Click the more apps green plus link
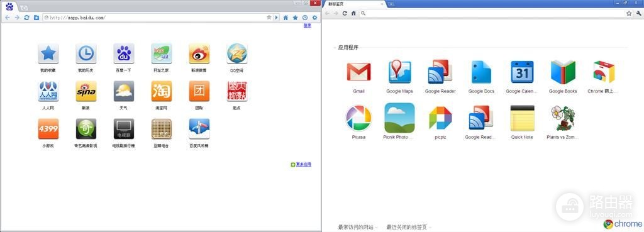The height and width of the screenshot is (232, 644). click(x=301, y=164)
